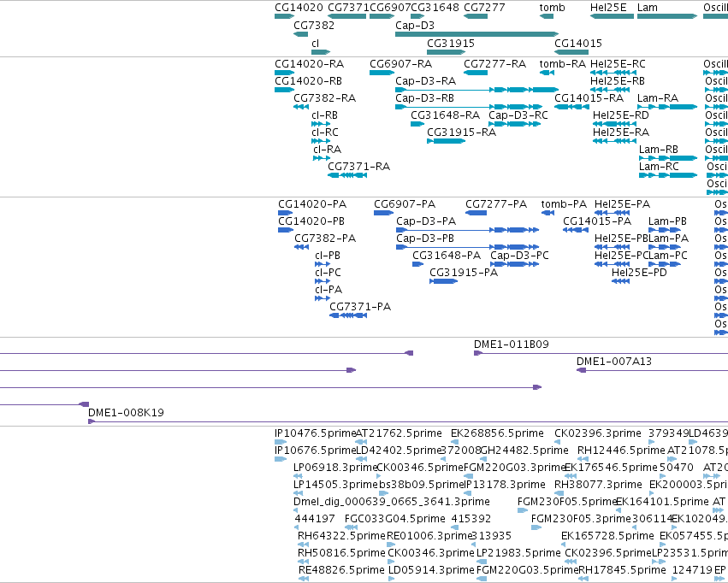Click transcript Cap-D3-RC
The width and height of the screenshot is (728, 583).
click(x=518, y=115)
